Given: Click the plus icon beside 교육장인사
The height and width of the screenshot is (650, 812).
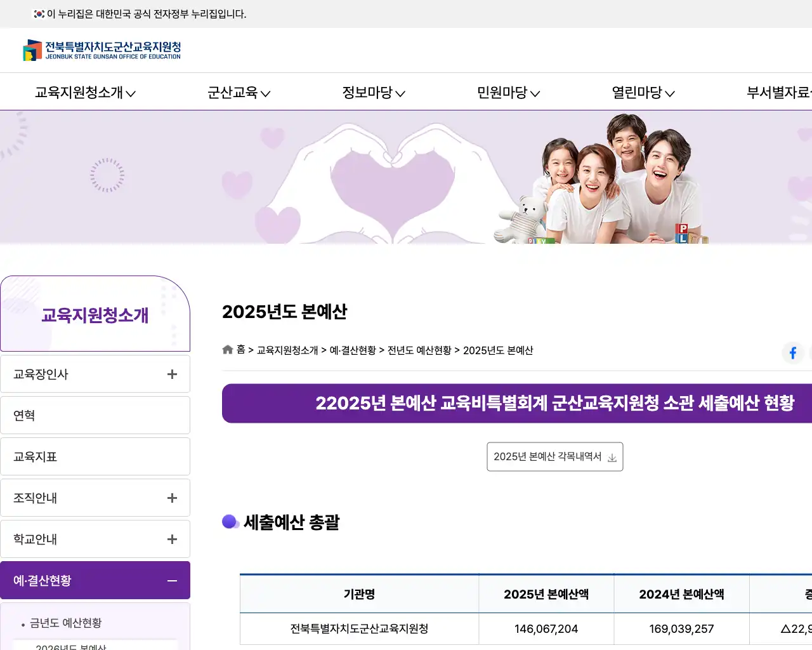Looking at the screenshot, I should [x=172, y=375].
